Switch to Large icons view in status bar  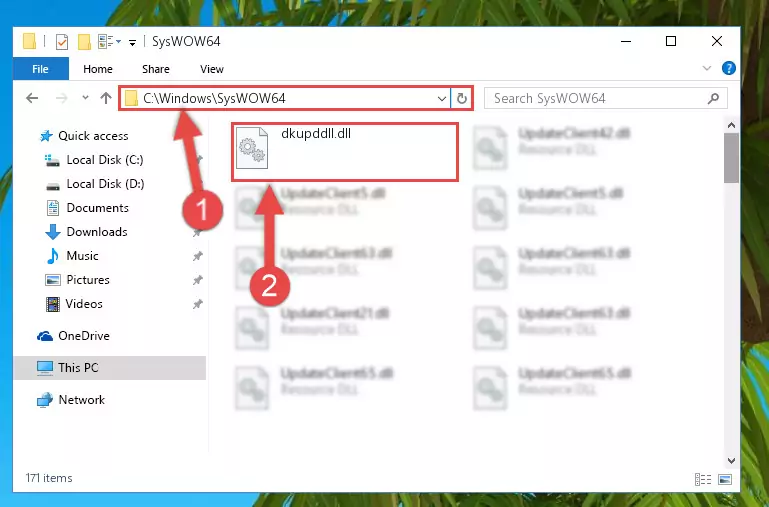[725, 479]
